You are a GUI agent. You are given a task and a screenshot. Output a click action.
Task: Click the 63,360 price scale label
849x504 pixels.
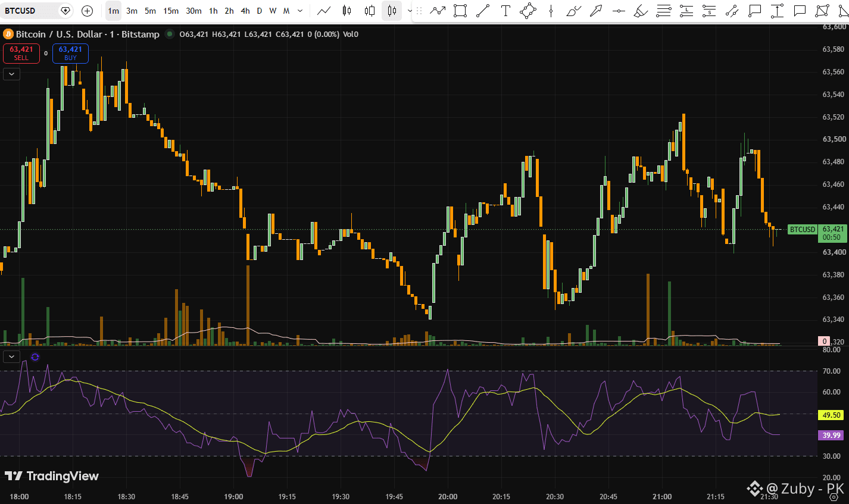coord(833,298)
